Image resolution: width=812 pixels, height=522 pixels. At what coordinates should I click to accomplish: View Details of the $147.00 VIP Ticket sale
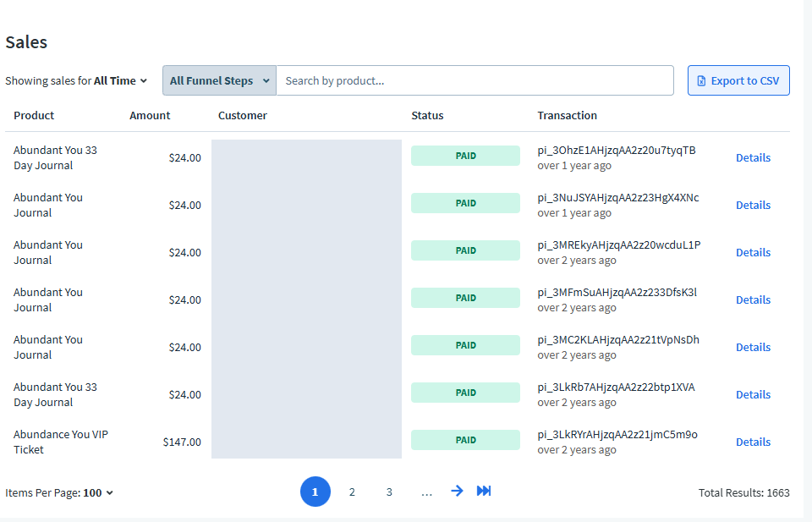click(753, 442)
